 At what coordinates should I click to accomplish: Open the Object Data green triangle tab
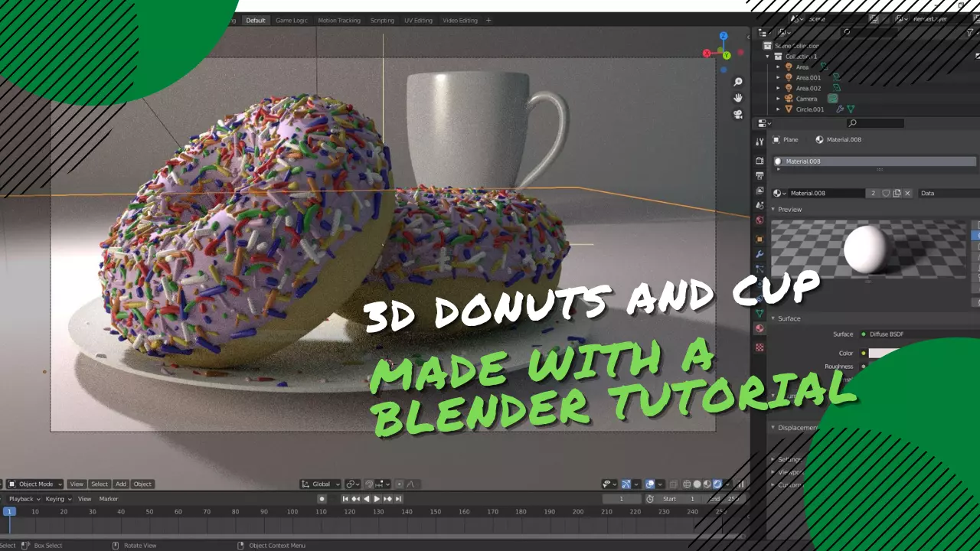[759, 314]
